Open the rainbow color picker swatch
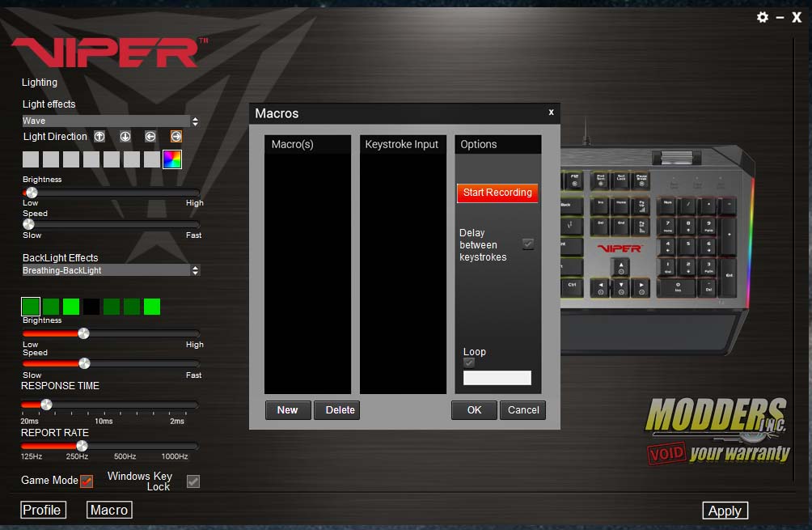 tap(172, 159)
